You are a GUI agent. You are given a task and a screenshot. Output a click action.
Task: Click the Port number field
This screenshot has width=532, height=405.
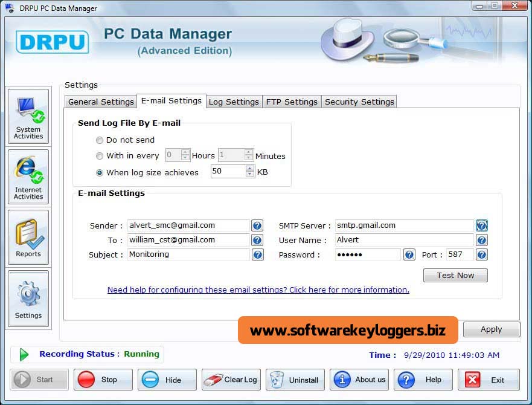click(x=460, y=254)
